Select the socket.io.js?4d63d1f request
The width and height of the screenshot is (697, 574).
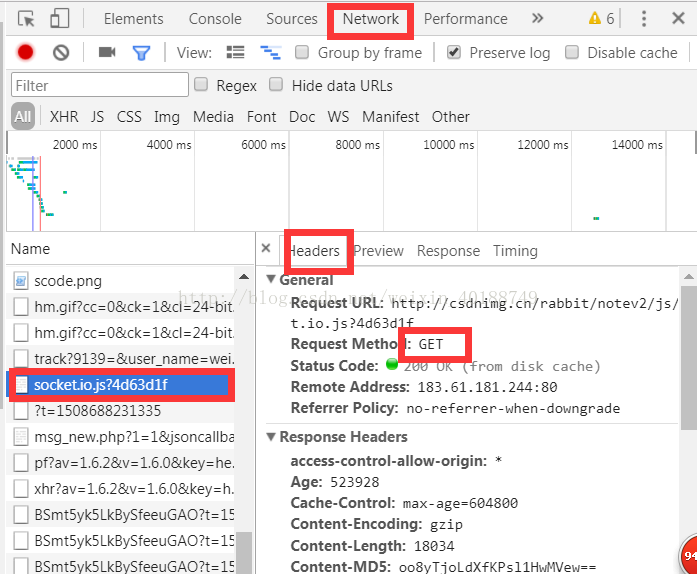click(120, 385)
